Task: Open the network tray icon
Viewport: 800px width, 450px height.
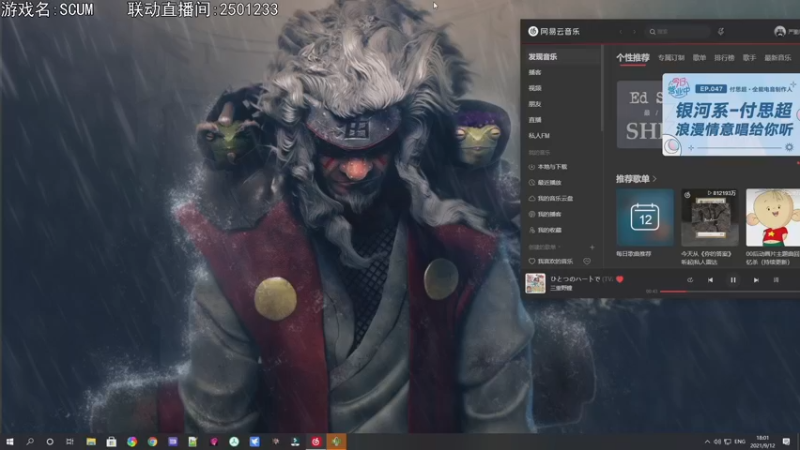Action: pyautogui.click(x=728, y=442)
